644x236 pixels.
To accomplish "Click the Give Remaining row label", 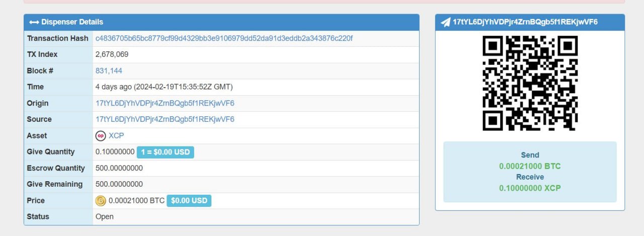I will click(55, 184).
